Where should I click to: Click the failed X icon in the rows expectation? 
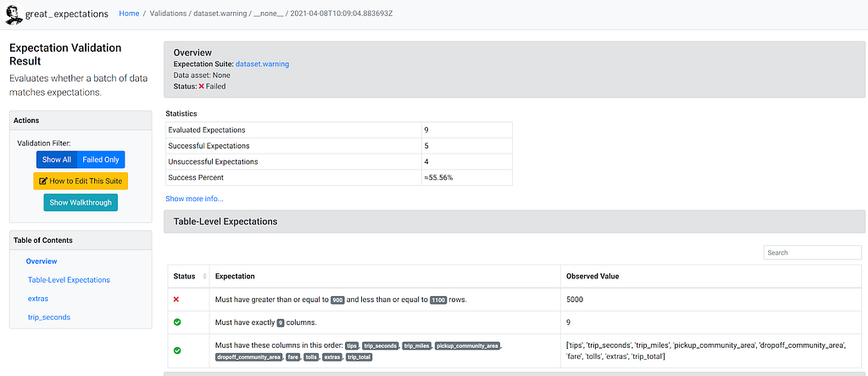tap(176, 300)
